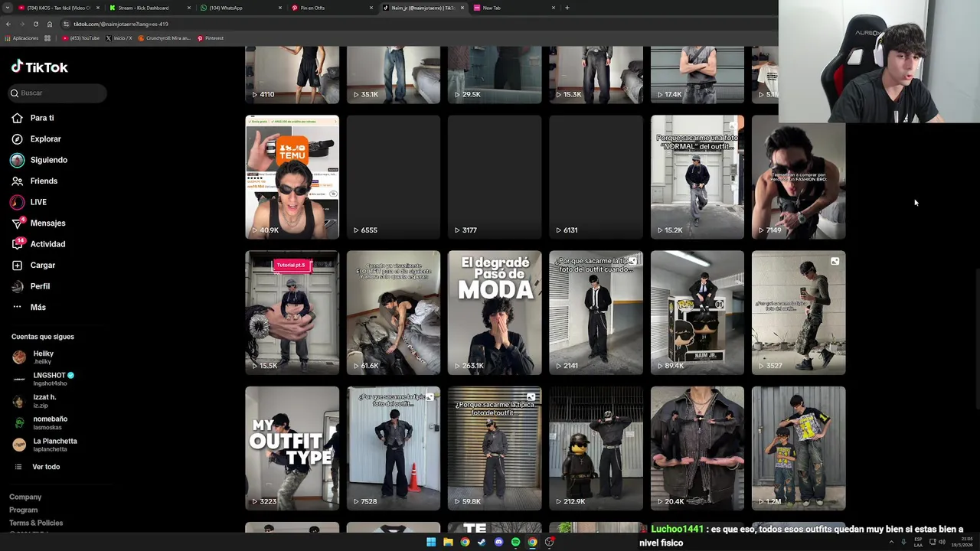Viewport: 980px width, 551px height.
Task: Open a new browser tab
Action: click(x=567, y=8)
